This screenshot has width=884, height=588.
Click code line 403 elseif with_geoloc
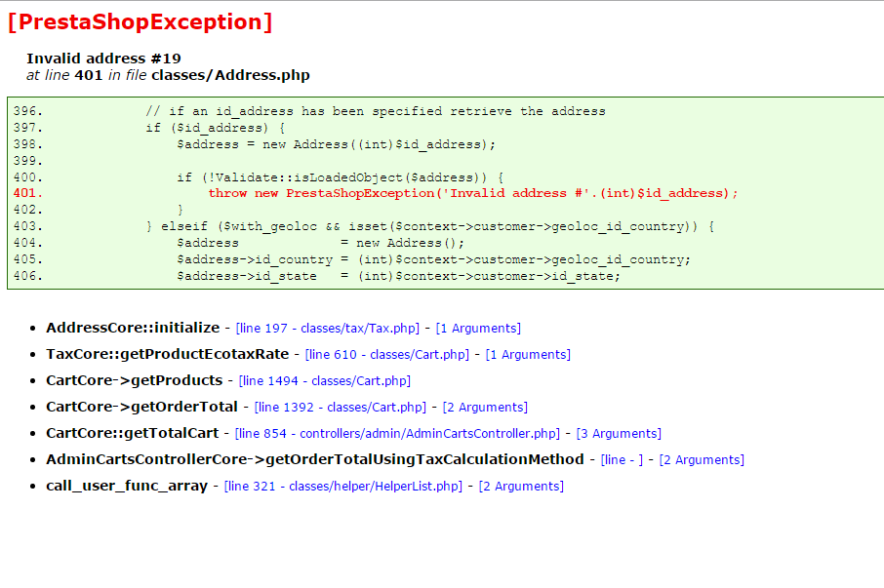point(430,226)
